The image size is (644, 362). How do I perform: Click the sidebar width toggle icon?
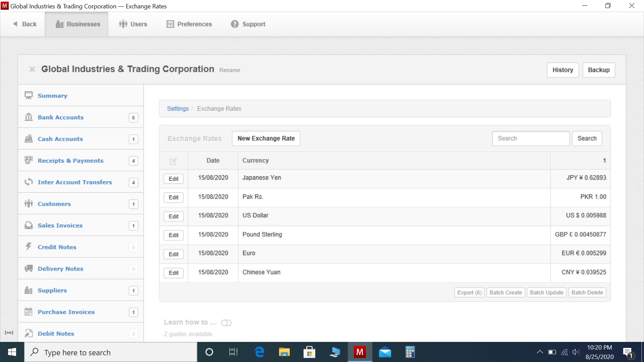point(9,333)
